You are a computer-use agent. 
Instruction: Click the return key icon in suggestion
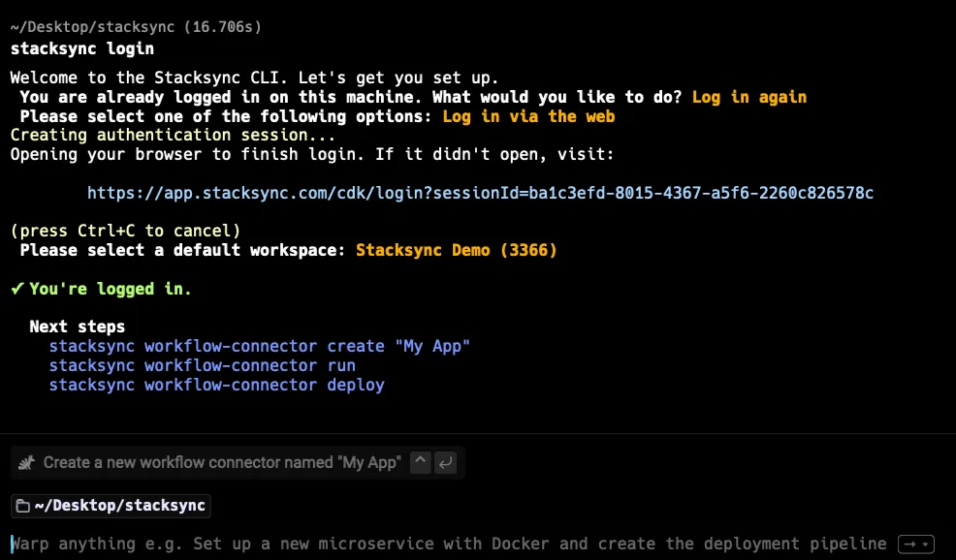pyautogui.click(x=445, y=462)
